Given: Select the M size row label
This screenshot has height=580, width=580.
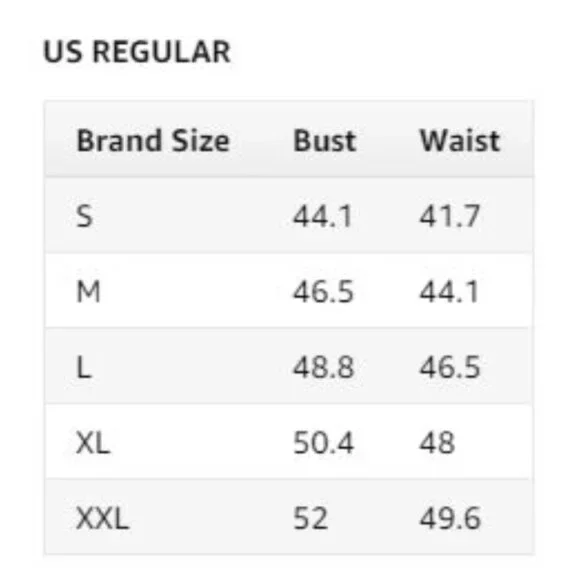Looking at the screenshot, I should pyautogui.click(x=88, y=291).
